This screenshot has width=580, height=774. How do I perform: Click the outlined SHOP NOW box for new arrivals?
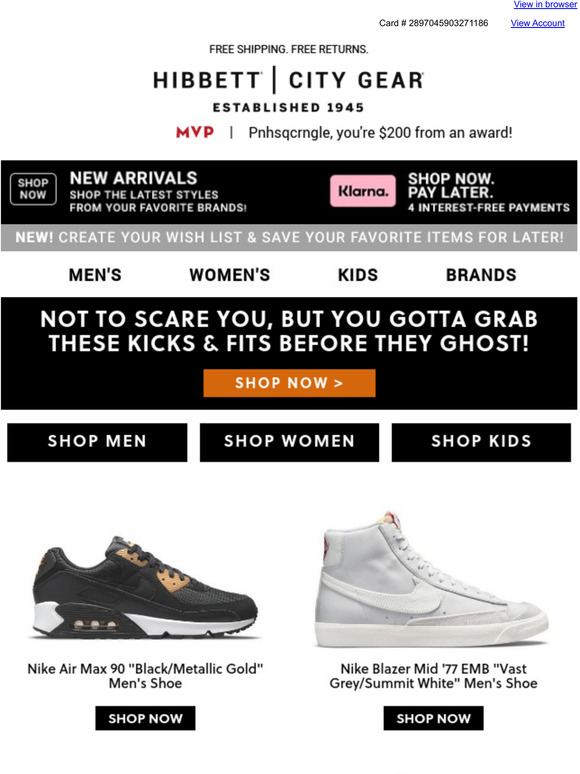(x=33, y=189)
